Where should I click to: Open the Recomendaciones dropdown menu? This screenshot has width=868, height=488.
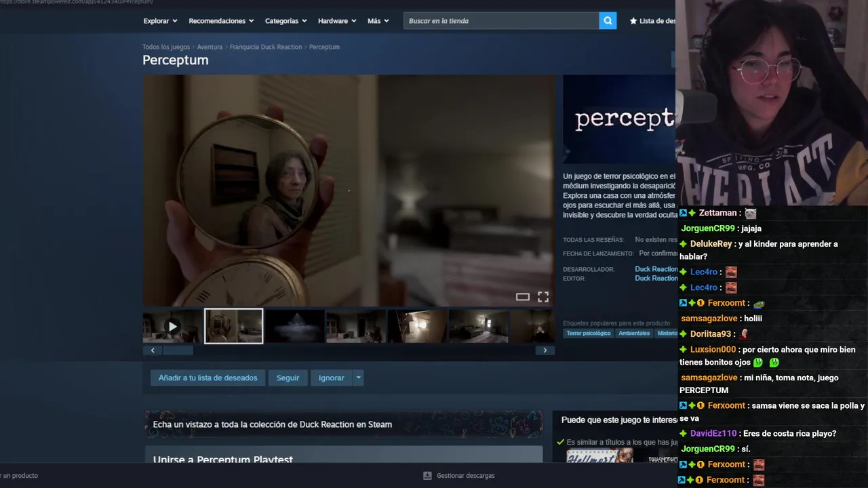221,21
